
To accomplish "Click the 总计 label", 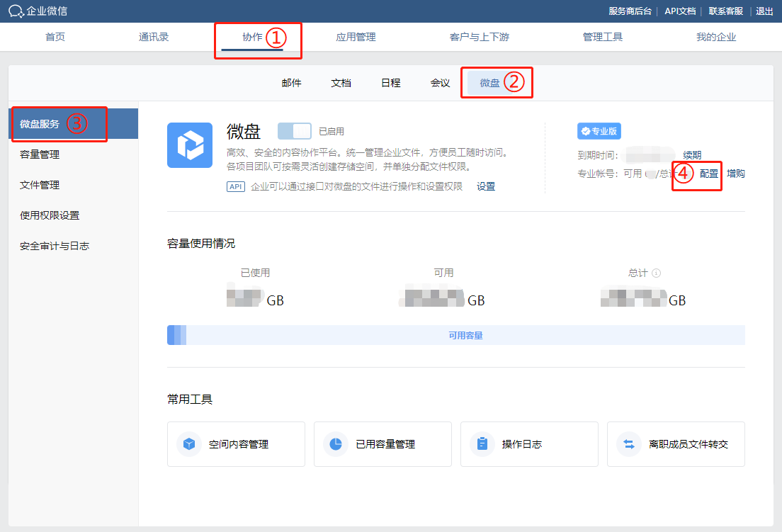I will click(638, 273).
